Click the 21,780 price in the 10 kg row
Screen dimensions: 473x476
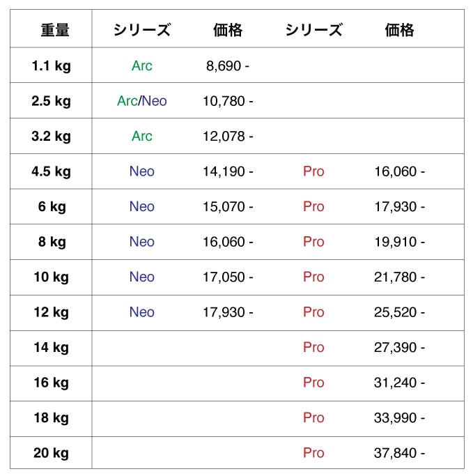[399, 277]
